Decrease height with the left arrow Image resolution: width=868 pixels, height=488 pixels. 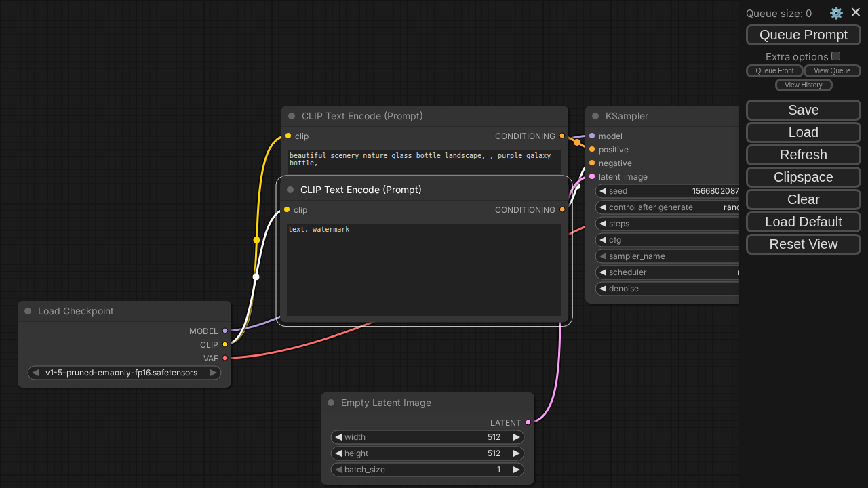pos(338,453)
